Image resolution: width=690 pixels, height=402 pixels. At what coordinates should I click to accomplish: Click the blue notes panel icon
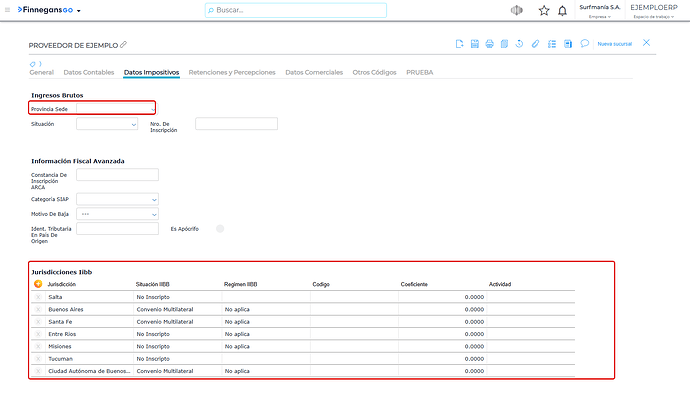(x=568, y=44)
